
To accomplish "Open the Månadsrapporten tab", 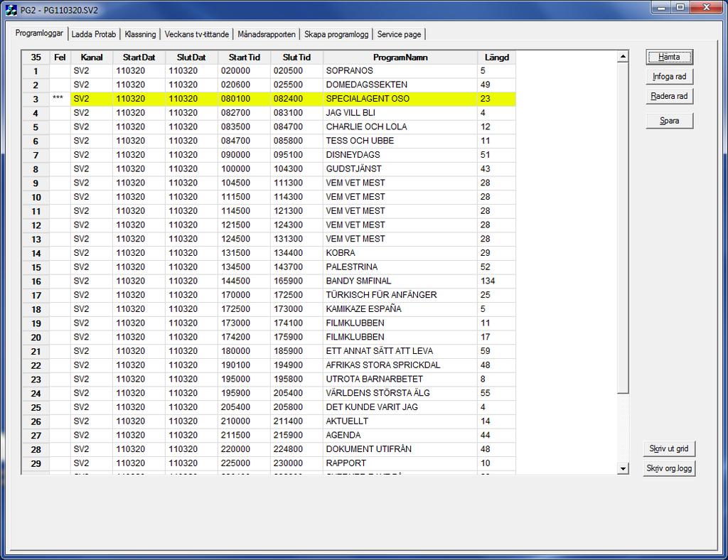I will pyautogui.click(x=267, y=34).
